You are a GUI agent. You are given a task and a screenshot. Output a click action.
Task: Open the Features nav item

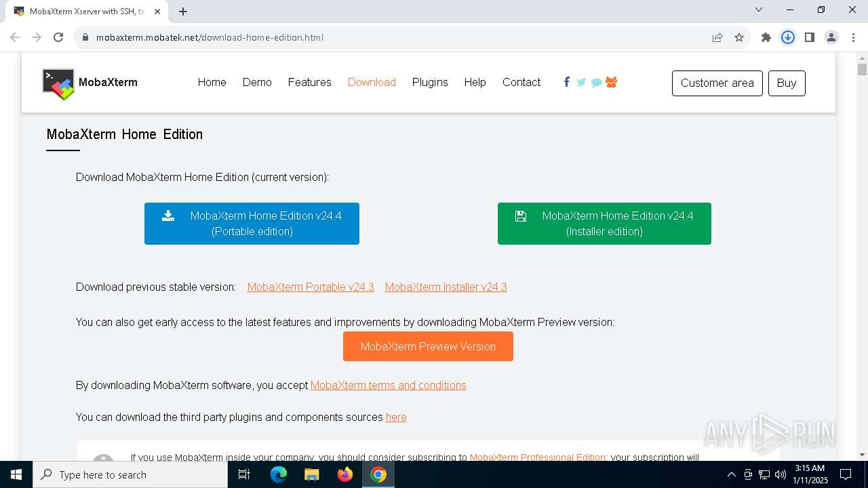click(309, 82)
